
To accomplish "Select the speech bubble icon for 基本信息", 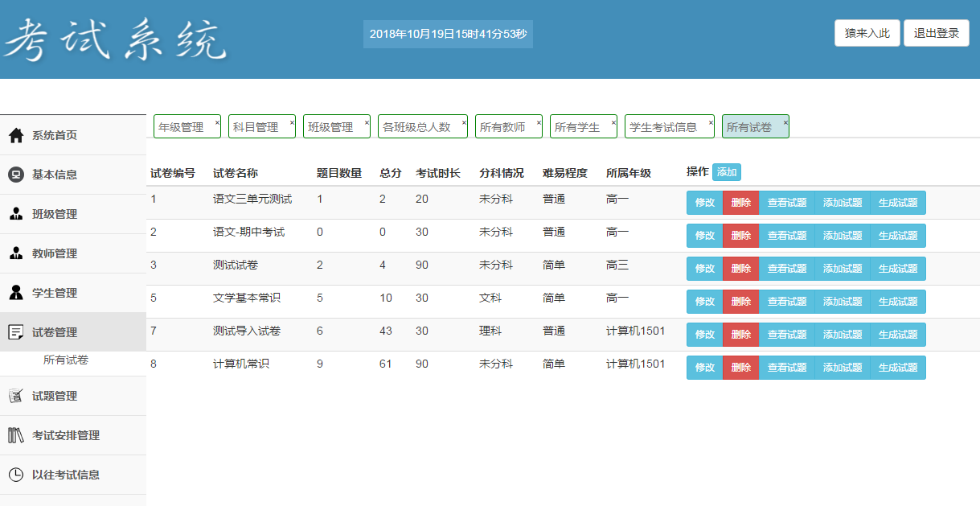I will pyautogui.click(x=14, y=175).
